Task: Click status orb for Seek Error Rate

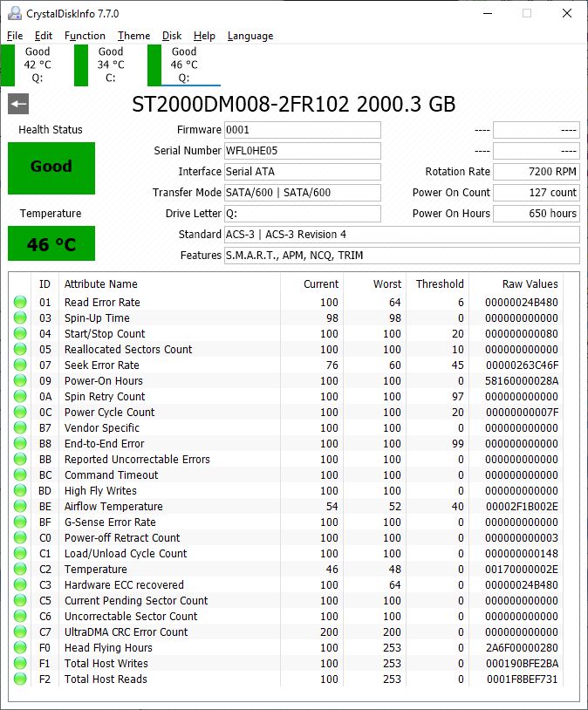Action: pos(20,365)
